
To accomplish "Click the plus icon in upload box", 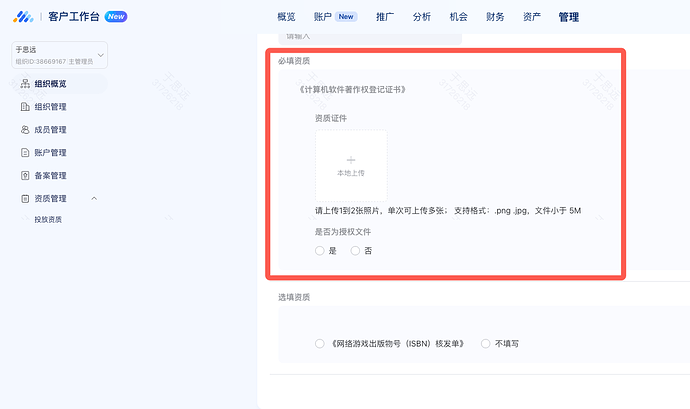I will pos(351,160).
